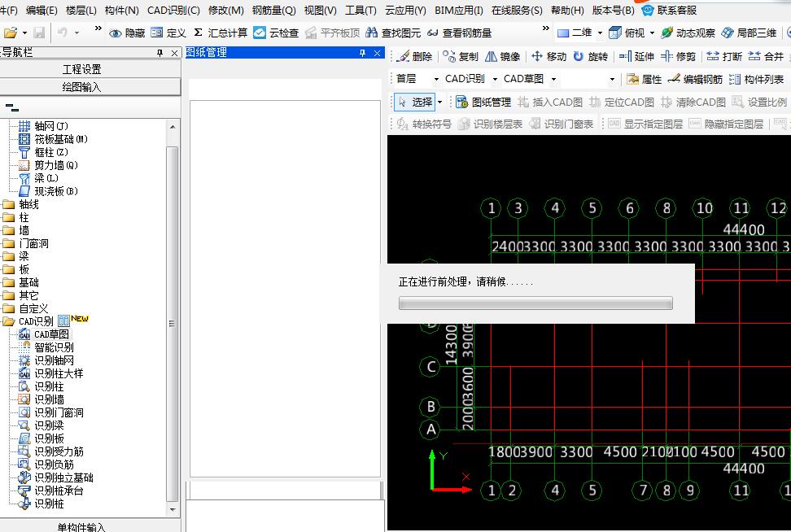
Task: Expand the 门窗洞 folder
Action: point(9,243)
